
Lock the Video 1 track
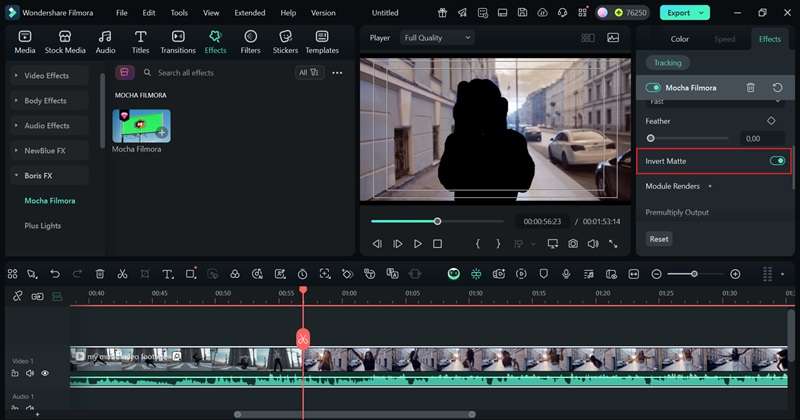click(15, 373)
